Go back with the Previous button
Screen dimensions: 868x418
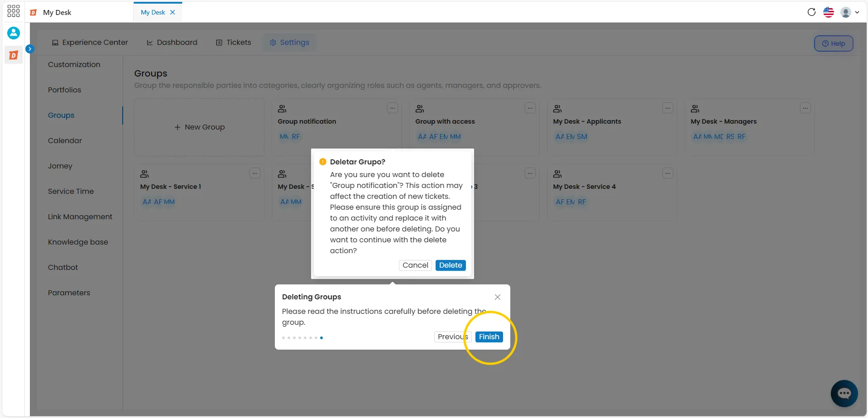453,337
